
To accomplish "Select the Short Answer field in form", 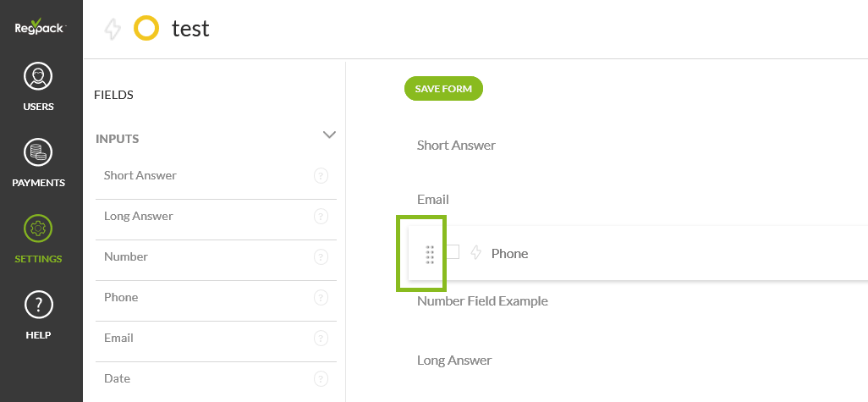I will click(x=456, y=146).
